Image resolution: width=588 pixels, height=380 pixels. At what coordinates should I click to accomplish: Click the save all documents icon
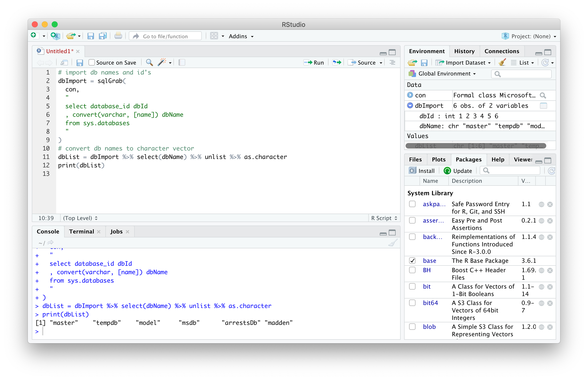pyautogui.click(x=103, y=36)
